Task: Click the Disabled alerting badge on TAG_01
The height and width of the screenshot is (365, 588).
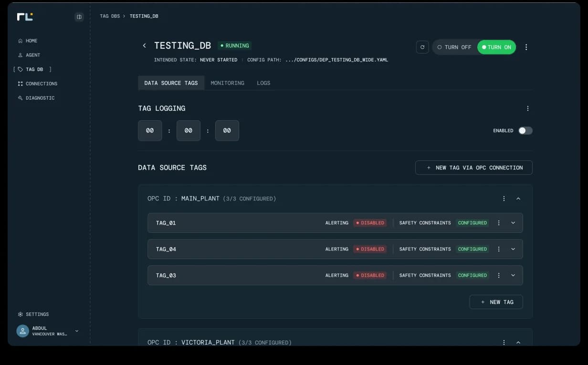Action: coord(369,223)
